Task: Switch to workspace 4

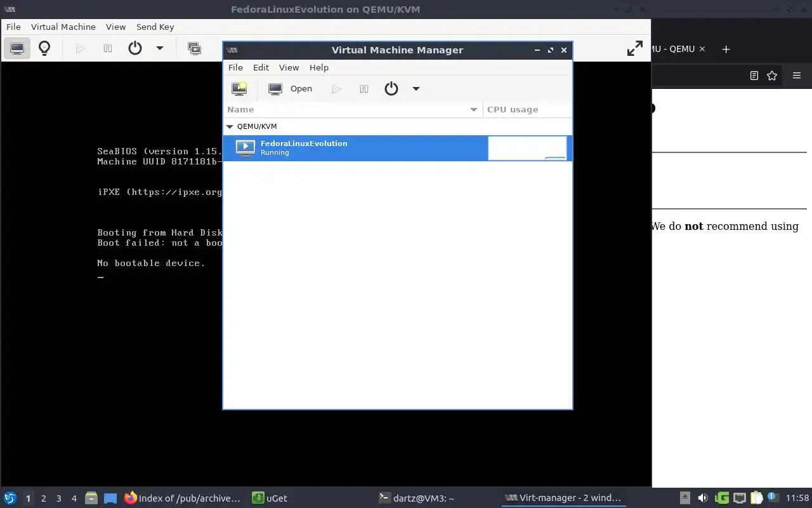Action: click(74, 498)
